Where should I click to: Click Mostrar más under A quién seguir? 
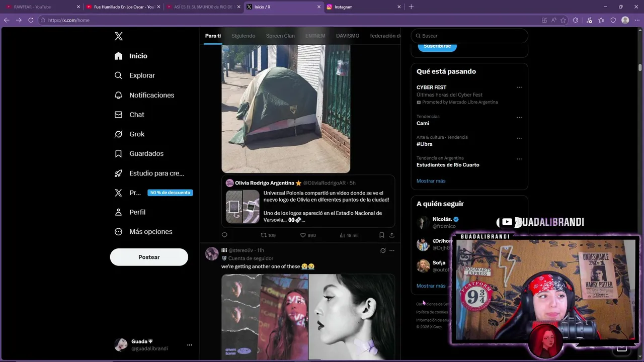[431, 286]
